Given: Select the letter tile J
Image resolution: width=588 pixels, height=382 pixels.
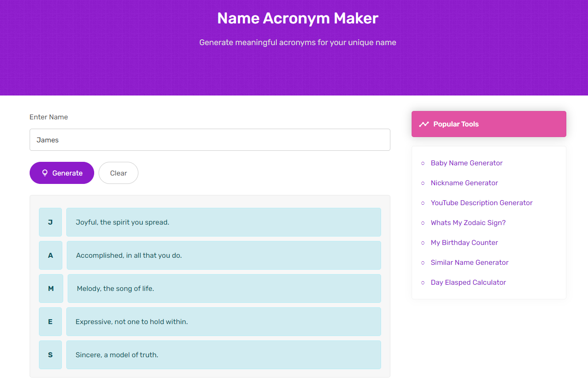Looking at the screenshot, I should coord(50,222).
